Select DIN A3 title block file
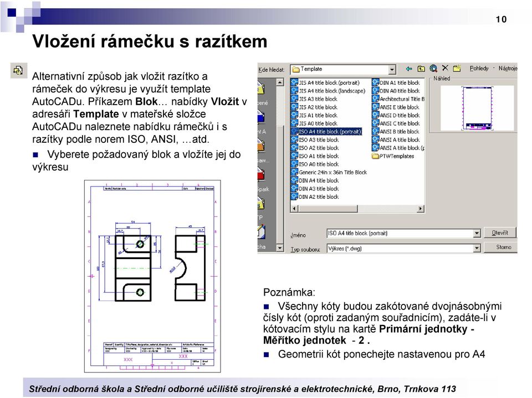This screenshot has width=532, height=398. point(315,189)
